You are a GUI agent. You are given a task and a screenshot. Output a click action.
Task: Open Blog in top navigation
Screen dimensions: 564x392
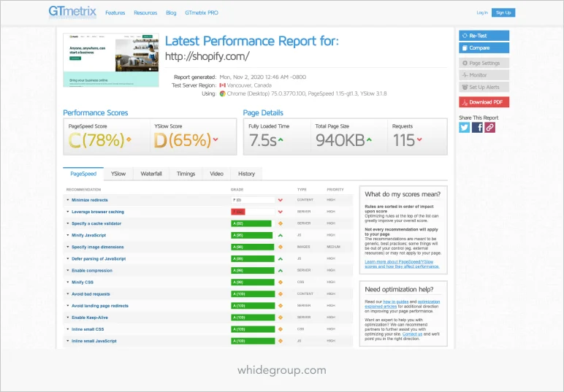click(171, 13)
